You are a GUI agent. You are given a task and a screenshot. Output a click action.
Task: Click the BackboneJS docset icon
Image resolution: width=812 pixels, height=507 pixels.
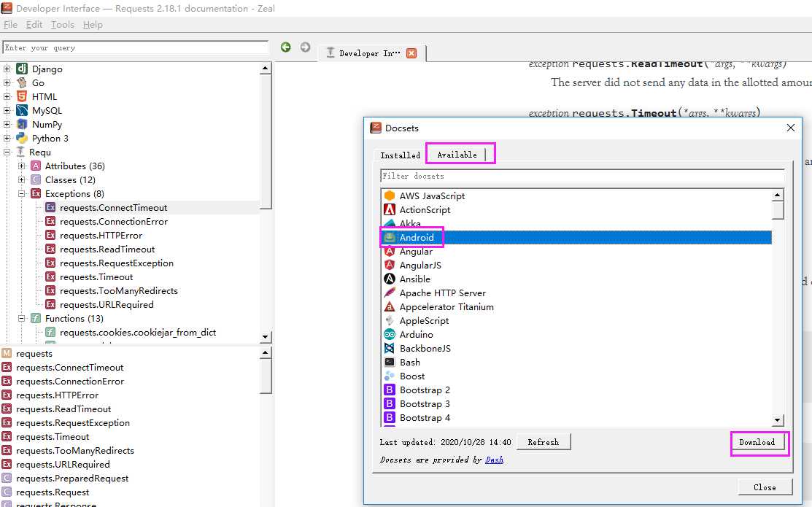pyautogui.click(x=390, y=349)
